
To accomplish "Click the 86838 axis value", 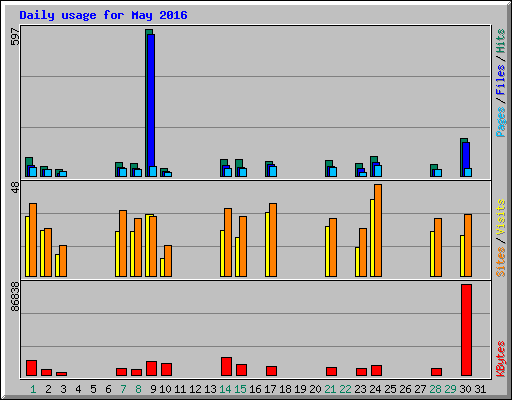I will point(15,297).
